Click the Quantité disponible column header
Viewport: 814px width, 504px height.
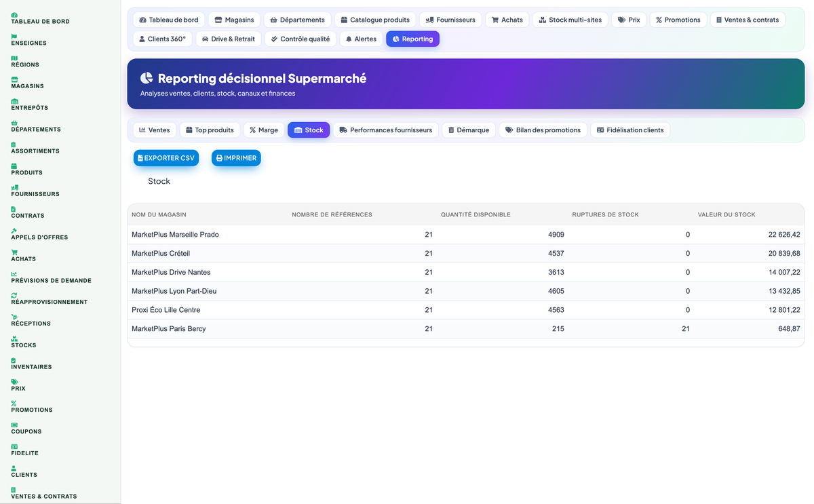(476, 214)
